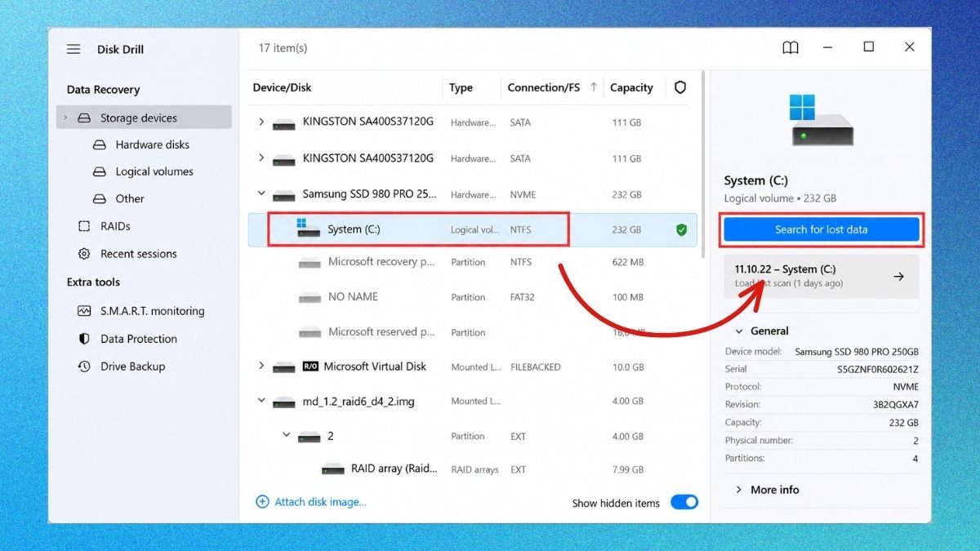Click the RAIDs dashed-square icon
The image size is (980, 551).
tap(84, 226)
